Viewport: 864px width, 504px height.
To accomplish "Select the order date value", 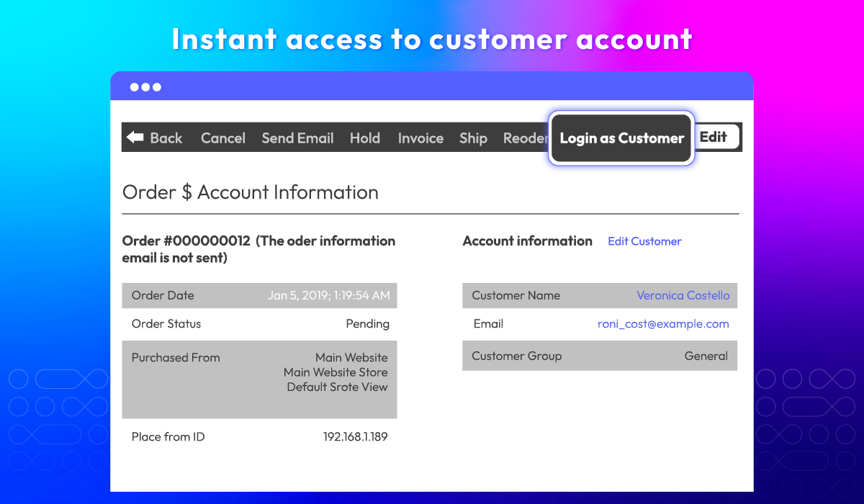I will [x=328, y=295].
